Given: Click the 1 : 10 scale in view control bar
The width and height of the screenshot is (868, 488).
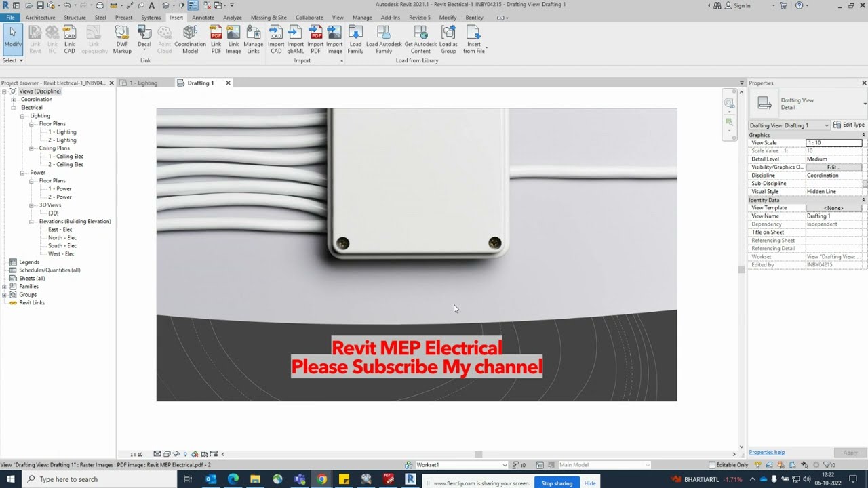Looking at the screenshot, I should click(136, 454).
